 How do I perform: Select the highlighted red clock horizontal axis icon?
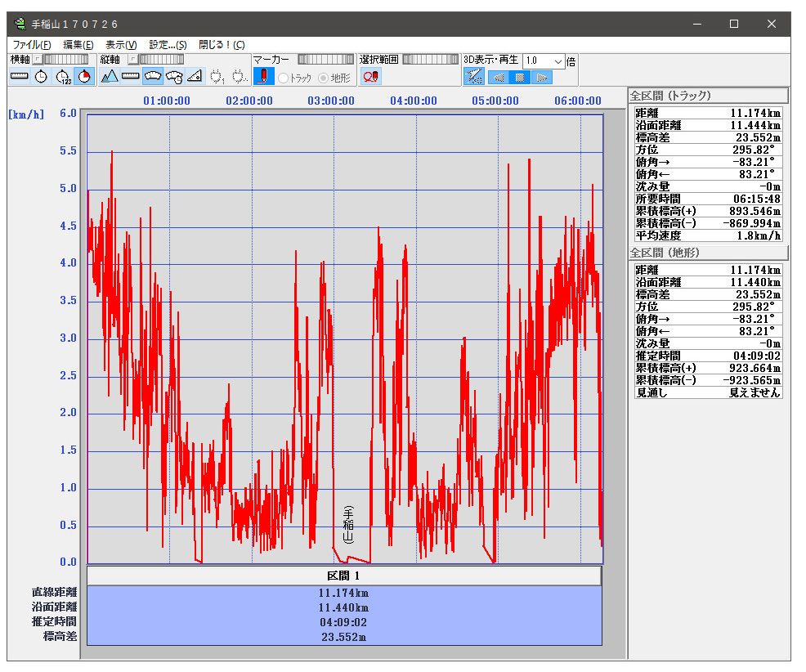[x=85, y=77]
